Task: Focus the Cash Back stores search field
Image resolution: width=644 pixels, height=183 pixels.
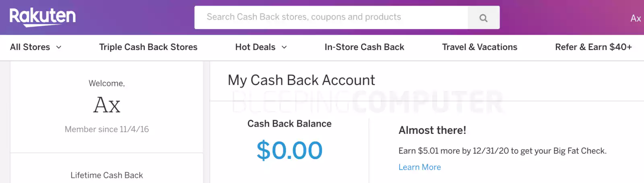Action: click(331, 17)
